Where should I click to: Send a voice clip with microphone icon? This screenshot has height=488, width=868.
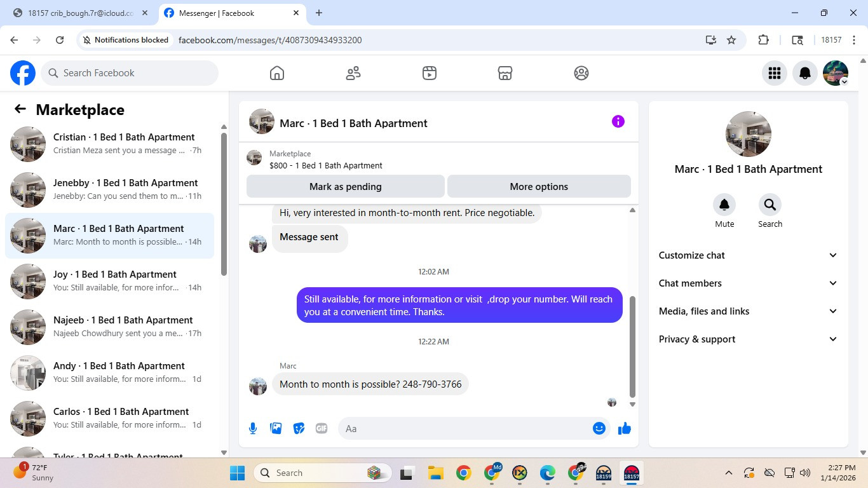click(253, 428)
